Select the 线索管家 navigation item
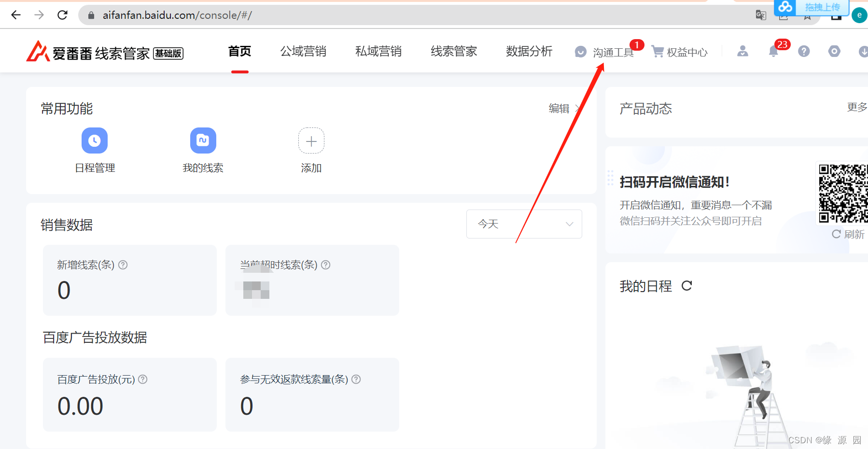The height and width of the screenshot is (449, 868). 453,51
